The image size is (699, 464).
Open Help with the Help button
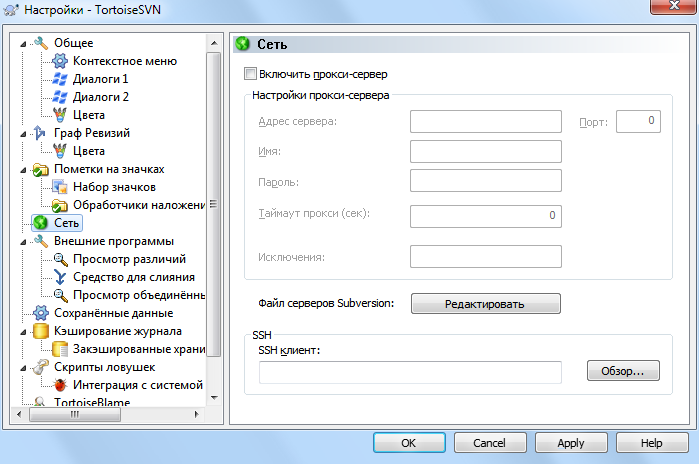(652, 443)
